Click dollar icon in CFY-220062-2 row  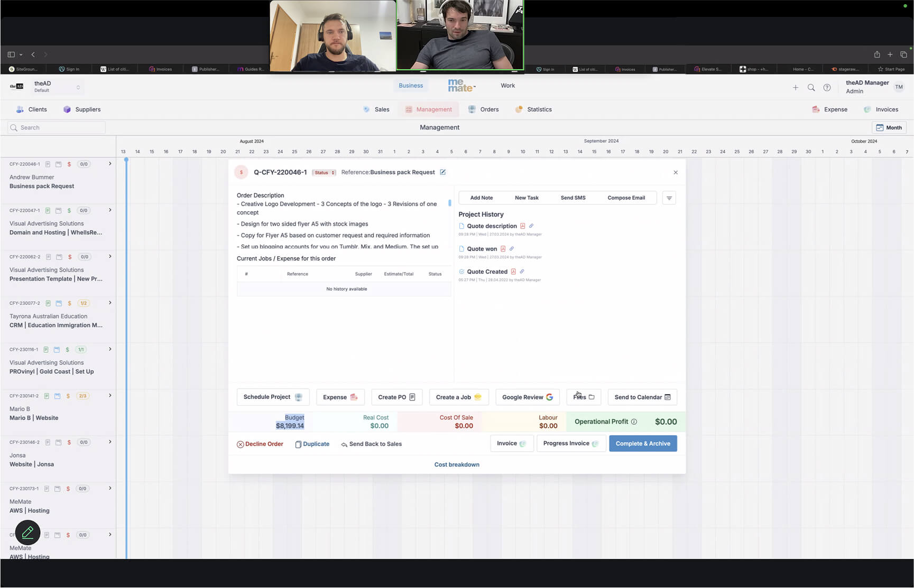(70, 257)
